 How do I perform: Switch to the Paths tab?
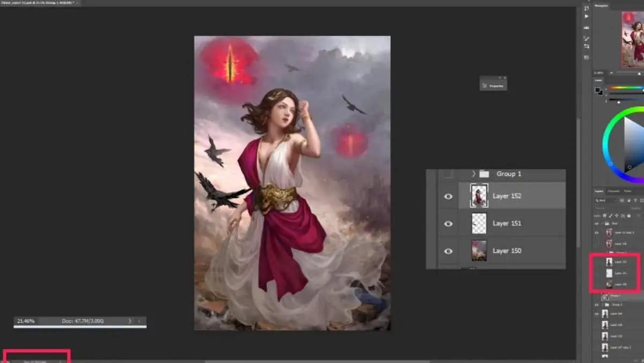(x=628, y=191)
